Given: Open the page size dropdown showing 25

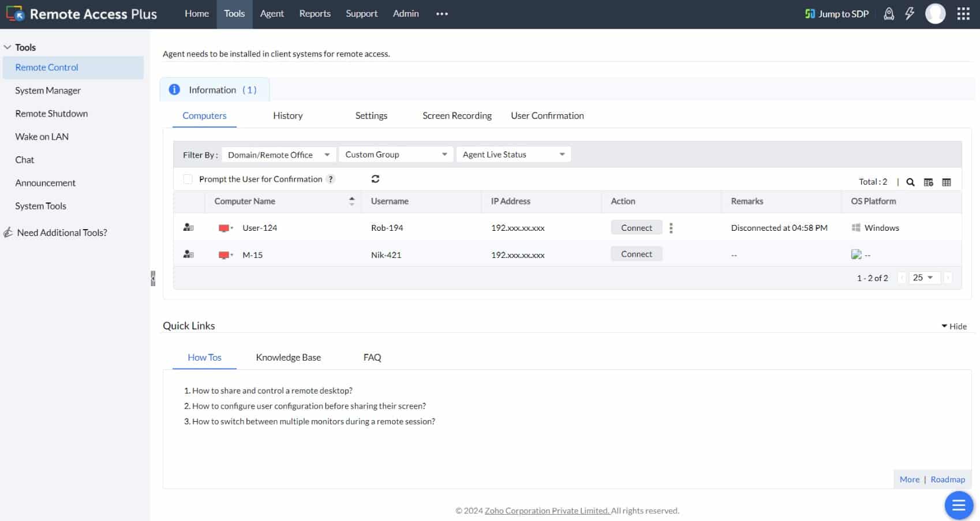Looking at the screenshot, I should (923, 278).
